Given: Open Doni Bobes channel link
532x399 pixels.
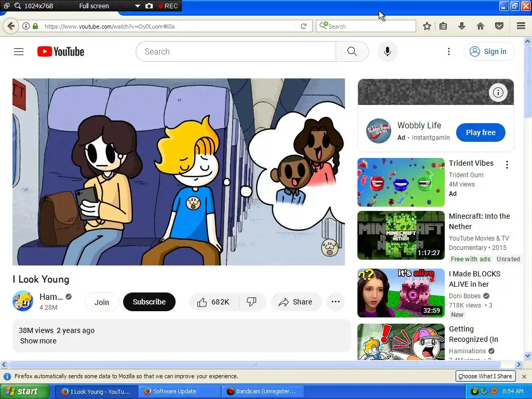Looking at the screenshot, I should [464, 296].
